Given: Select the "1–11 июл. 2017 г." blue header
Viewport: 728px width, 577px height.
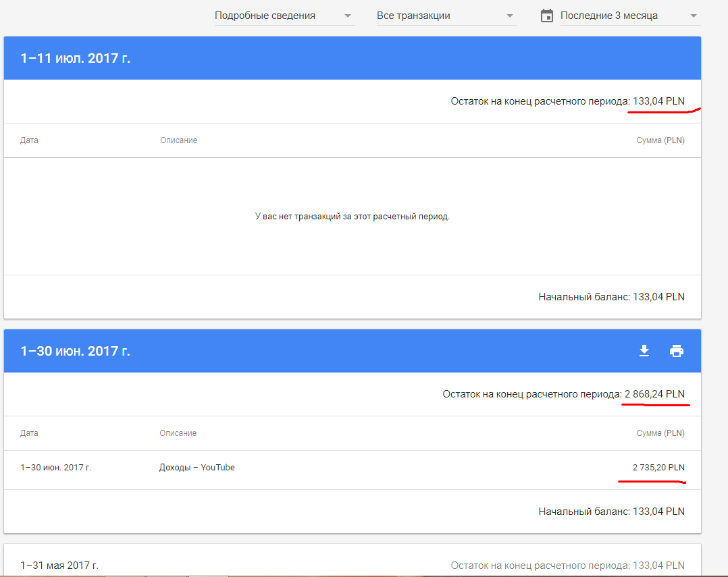Looking at the screenshot, I should point(76,58).
